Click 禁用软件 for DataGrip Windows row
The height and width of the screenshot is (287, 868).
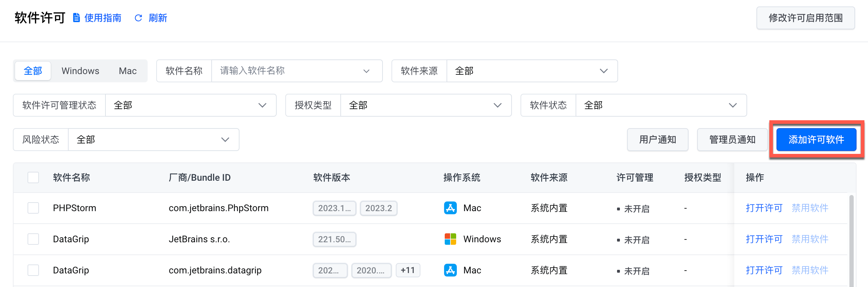pyautogui.click(x=810, y=239)
